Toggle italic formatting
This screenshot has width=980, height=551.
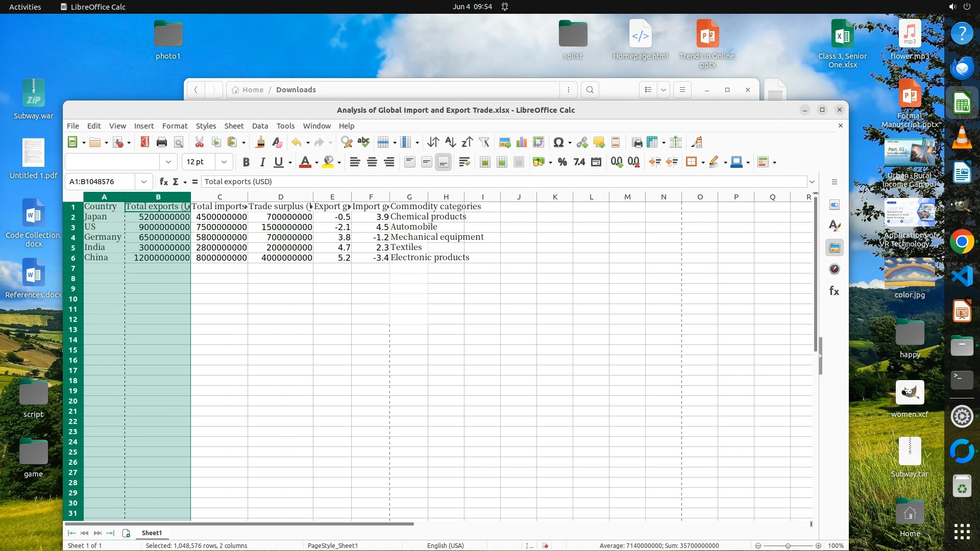pyautogui.click(x=262, y=162)
